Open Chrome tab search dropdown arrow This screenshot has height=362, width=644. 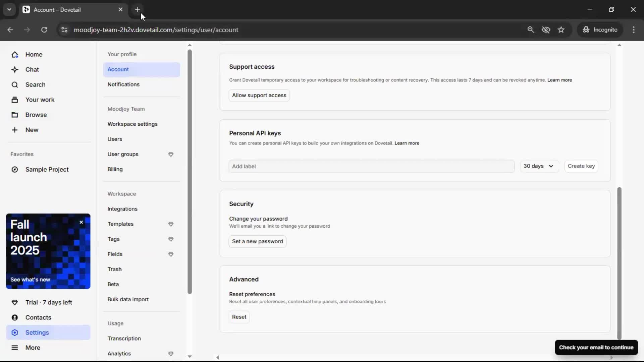9,9
